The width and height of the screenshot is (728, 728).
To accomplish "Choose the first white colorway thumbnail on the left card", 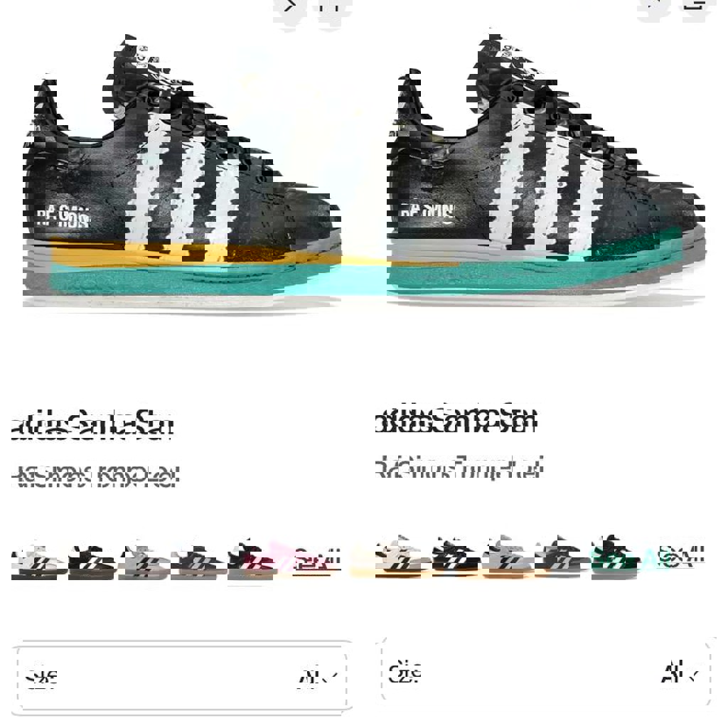I will (x=39, y=562).
